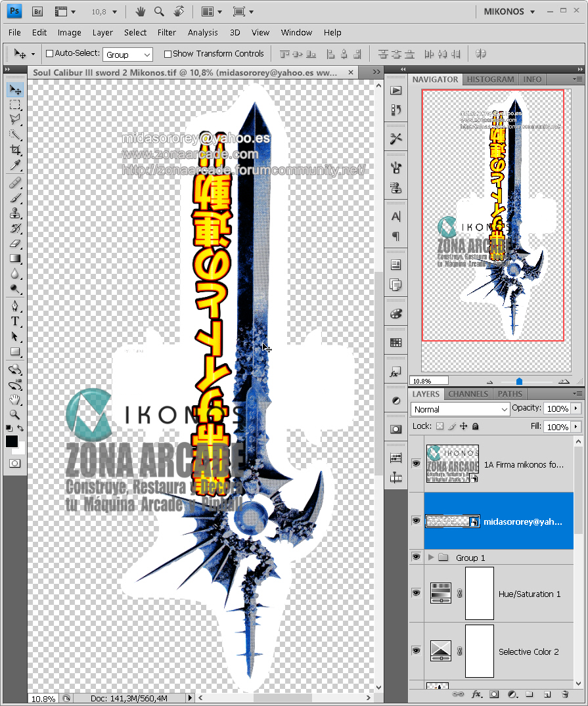Open the Character panel from the dock

click(396, 215)
